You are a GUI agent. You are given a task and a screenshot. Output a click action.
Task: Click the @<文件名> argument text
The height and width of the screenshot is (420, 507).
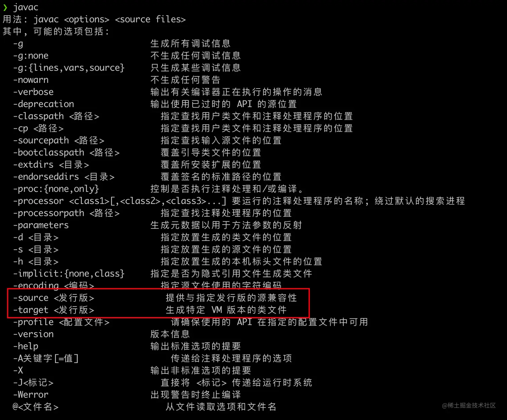36,407
